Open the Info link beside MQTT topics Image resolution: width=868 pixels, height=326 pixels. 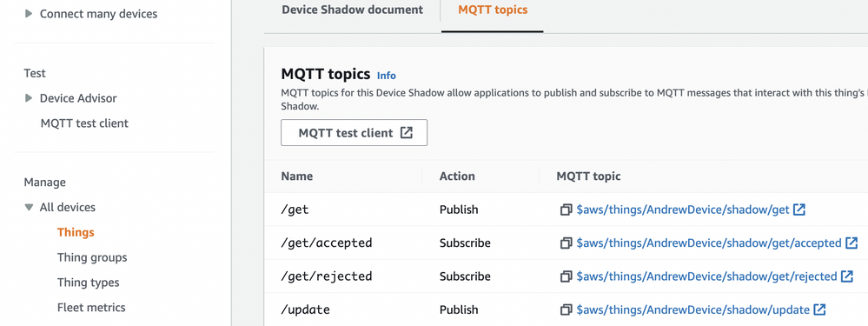tap(387, 76)
